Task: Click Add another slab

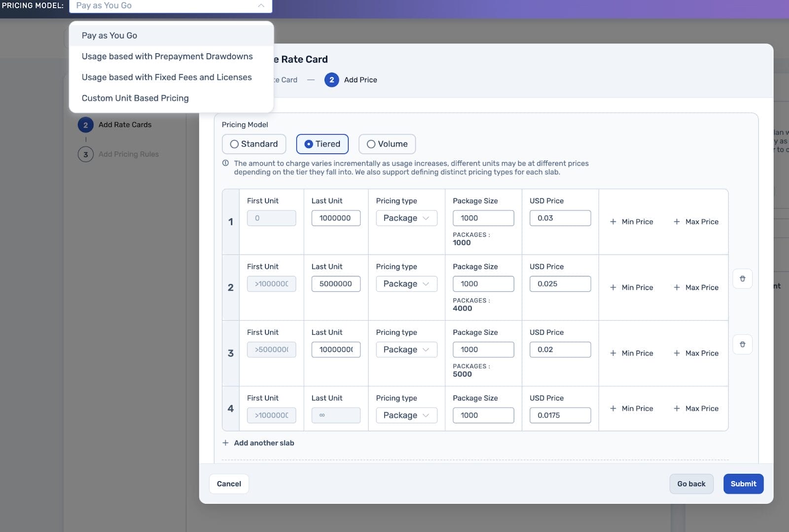Action: 258,443
